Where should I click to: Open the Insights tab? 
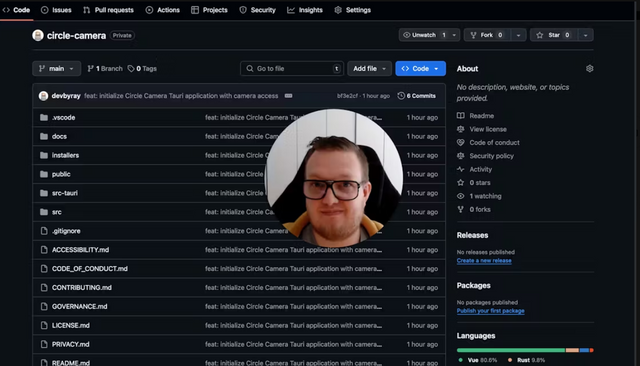(305, 10)
